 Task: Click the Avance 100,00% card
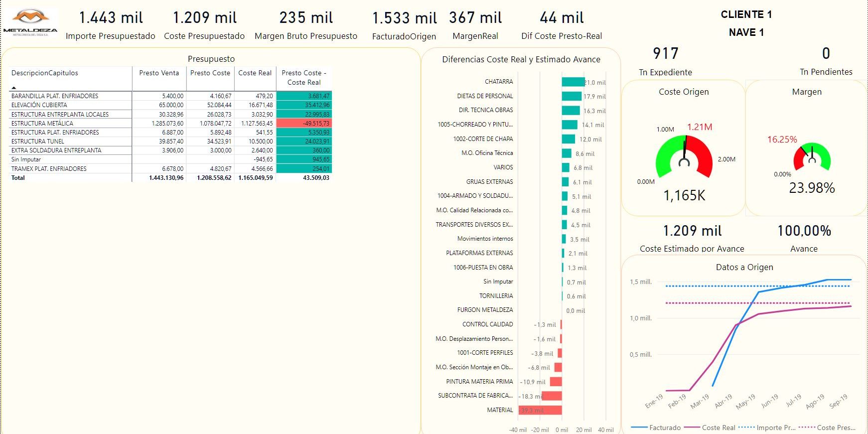pyautogui.click(x=804, y=238)
